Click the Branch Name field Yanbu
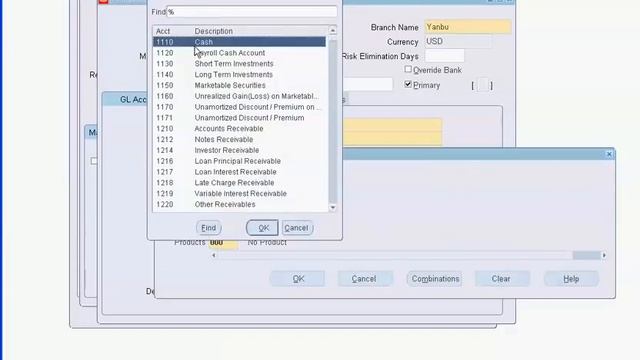Image resolution: width=640 pixels, height=360 pixels. pyautogui.click(x=467, y=27)
